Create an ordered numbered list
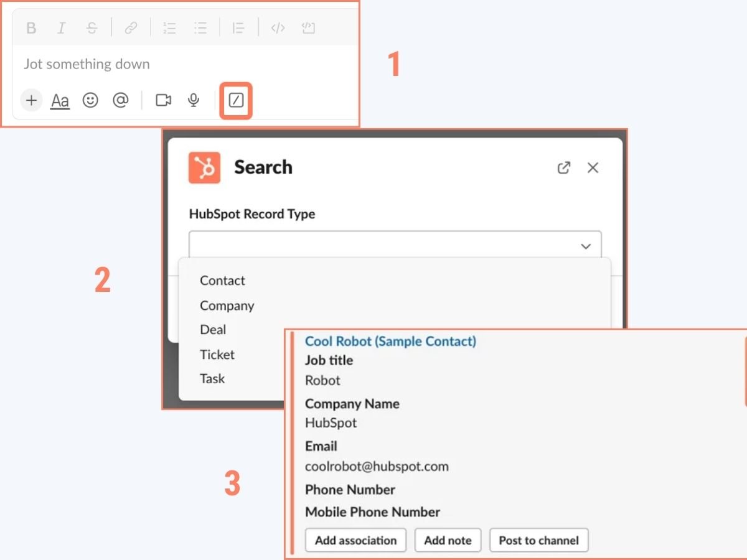This screenshot has height=560, width=747. [x=169, y=28]
